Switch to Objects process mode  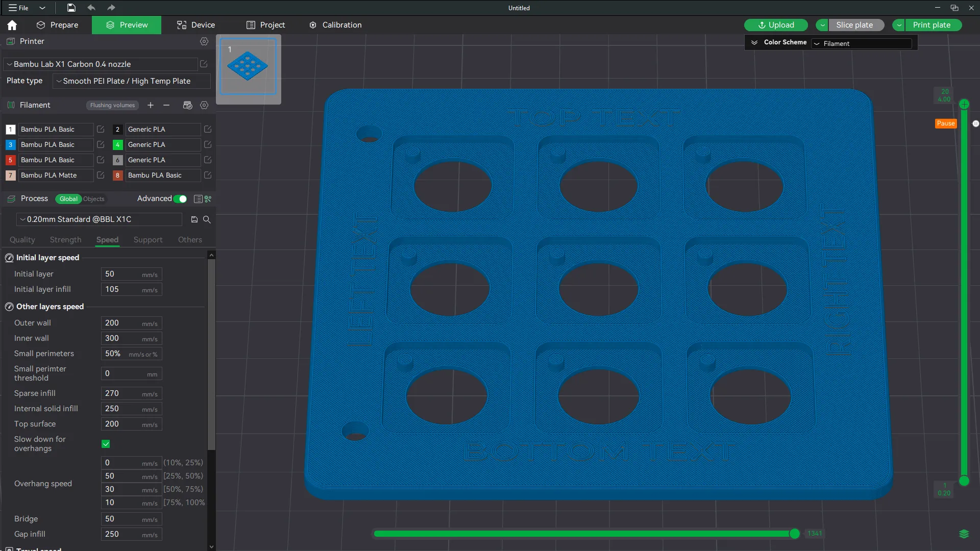pos(94,199)
